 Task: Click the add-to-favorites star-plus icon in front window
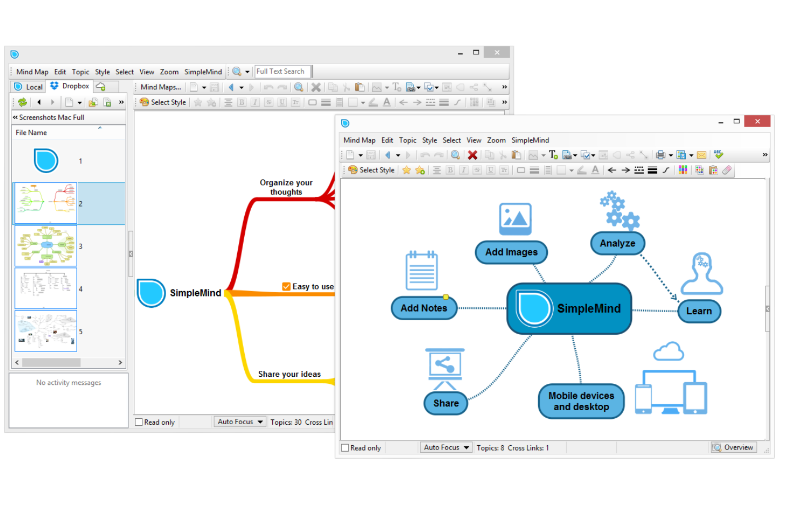click(x=420, y=170)
